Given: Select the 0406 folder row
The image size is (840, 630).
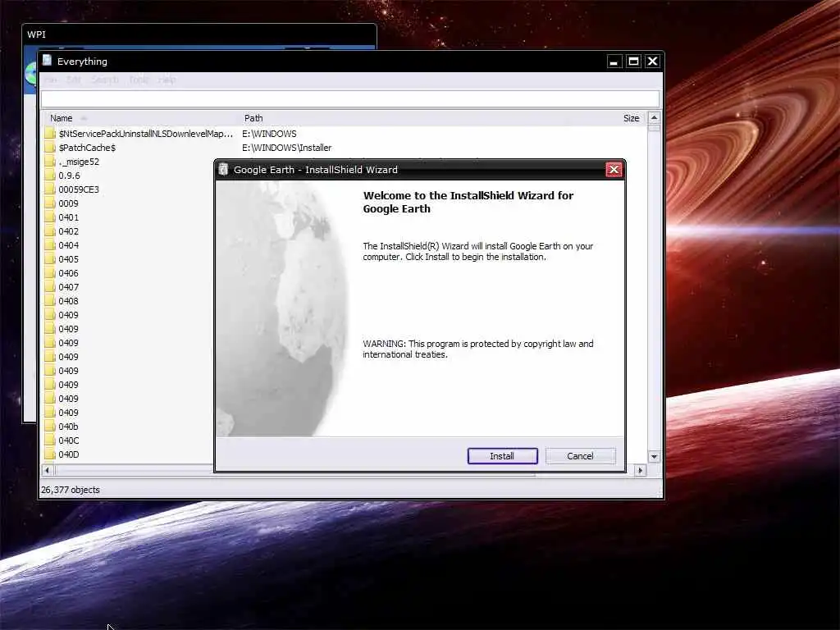Looking at the screenshot, I should (x=69, y=273).
